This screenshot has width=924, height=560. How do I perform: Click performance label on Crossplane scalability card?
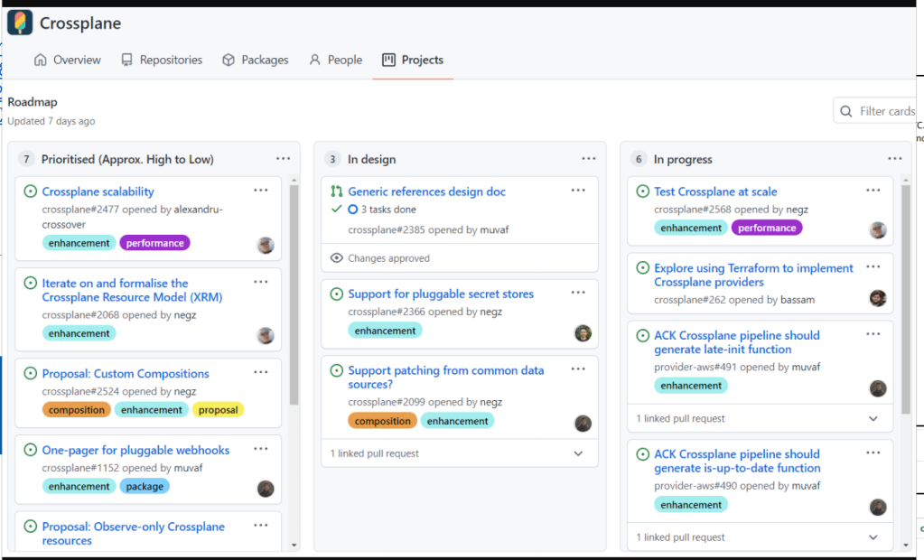[155, 243]
